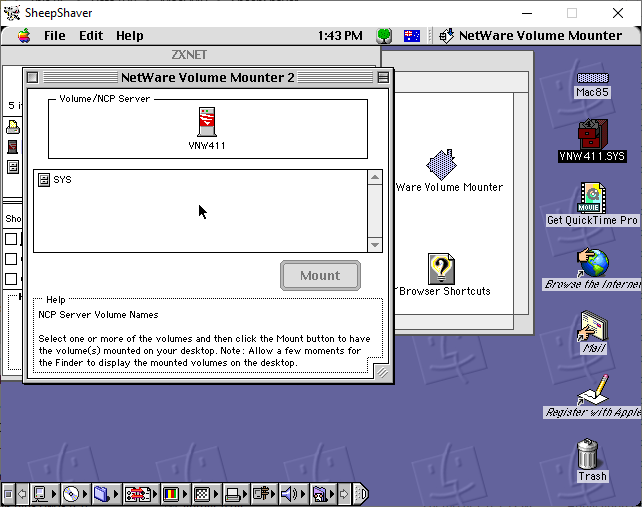Click the control strip scroll right arrow
This screenshot has height=507, width=642.
coord(344,494)
